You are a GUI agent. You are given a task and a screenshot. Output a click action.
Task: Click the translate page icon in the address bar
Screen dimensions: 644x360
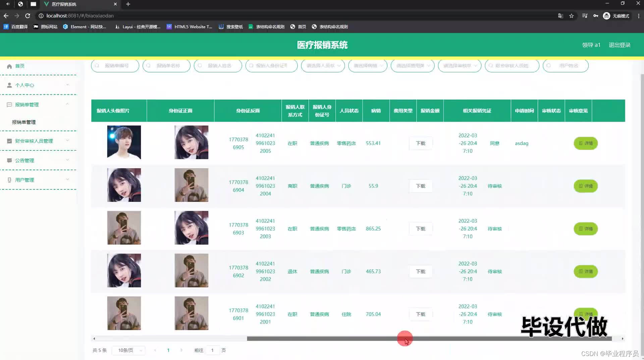click(x=560, y=16)
